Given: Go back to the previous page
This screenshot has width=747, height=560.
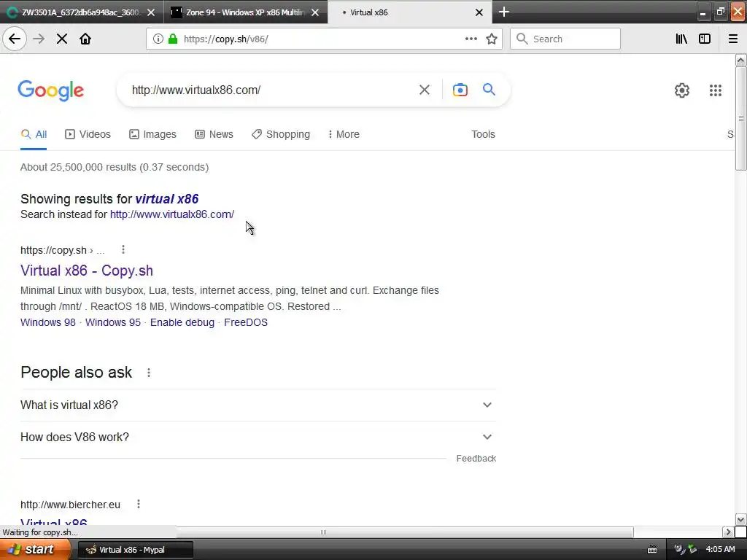Looking at the screenshot, I should [x=15, y=39].
